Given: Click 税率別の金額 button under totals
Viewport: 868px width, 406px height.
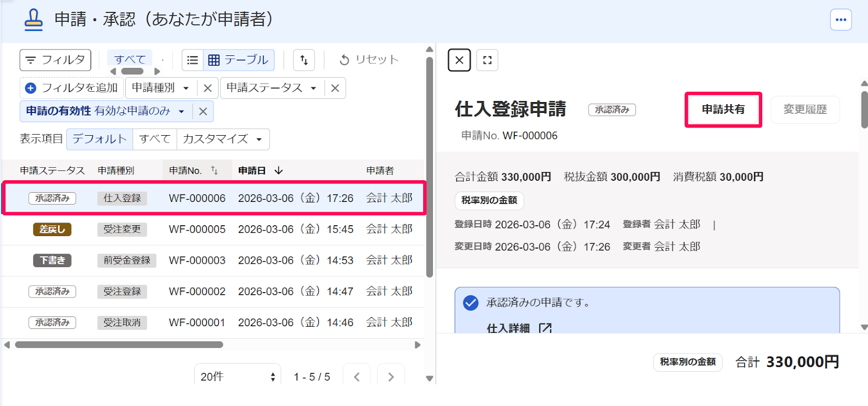Looking at the screenshot, I should 489,200.
